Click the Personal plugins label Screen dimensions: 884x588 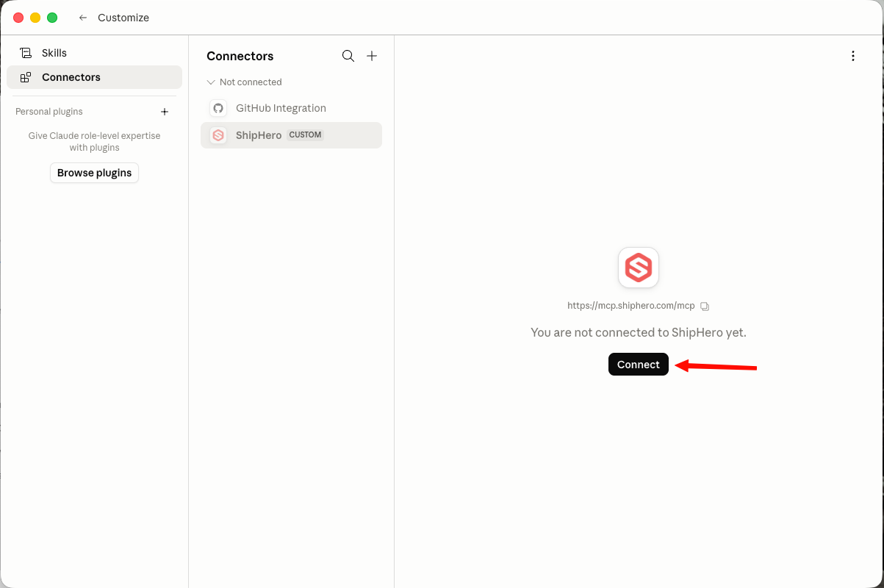49,112
